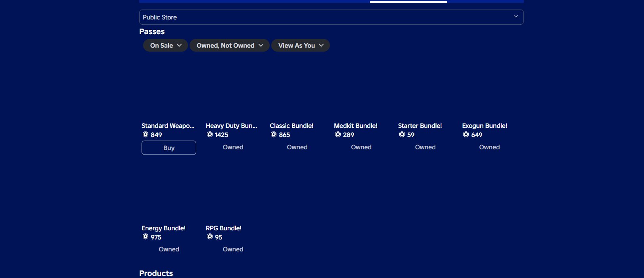Open the Classic Bundle! pass
The image size is (644, 278).
coord(291,125)
